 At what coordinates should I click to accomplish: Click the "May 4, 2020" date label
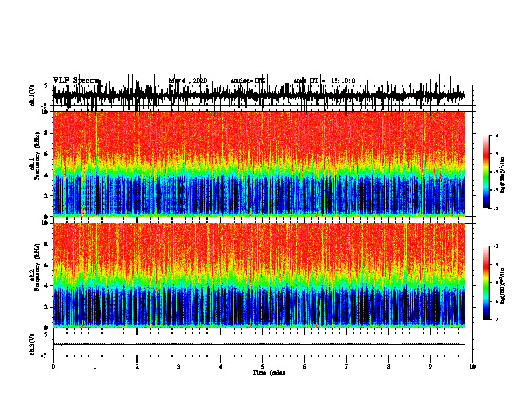(187, 81)
